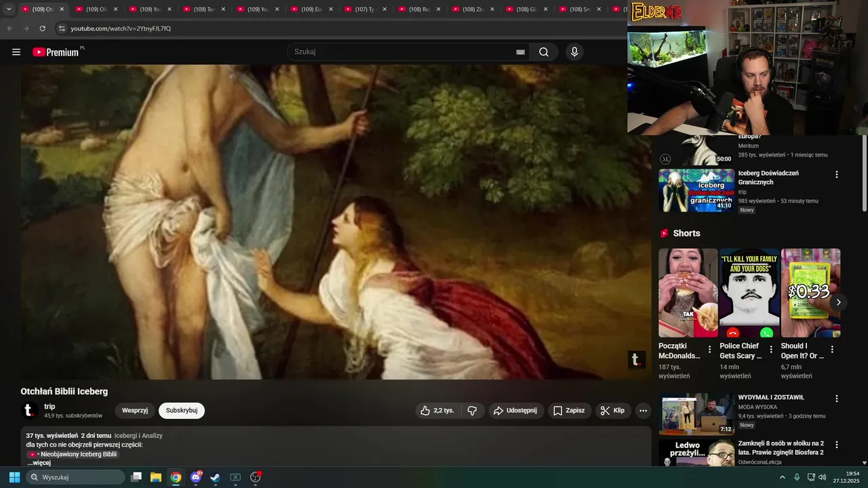868x488 pixels.
Task: Open WYDYMAŁ I ZOSTAWIŁ video thumbnail
Action: click(x=696, y=414)
